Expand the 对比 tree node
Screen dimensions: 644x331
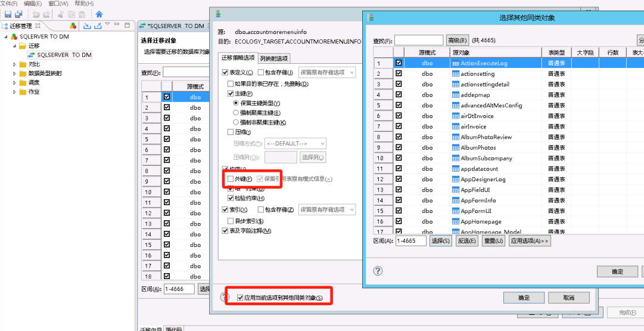(15, 64)
